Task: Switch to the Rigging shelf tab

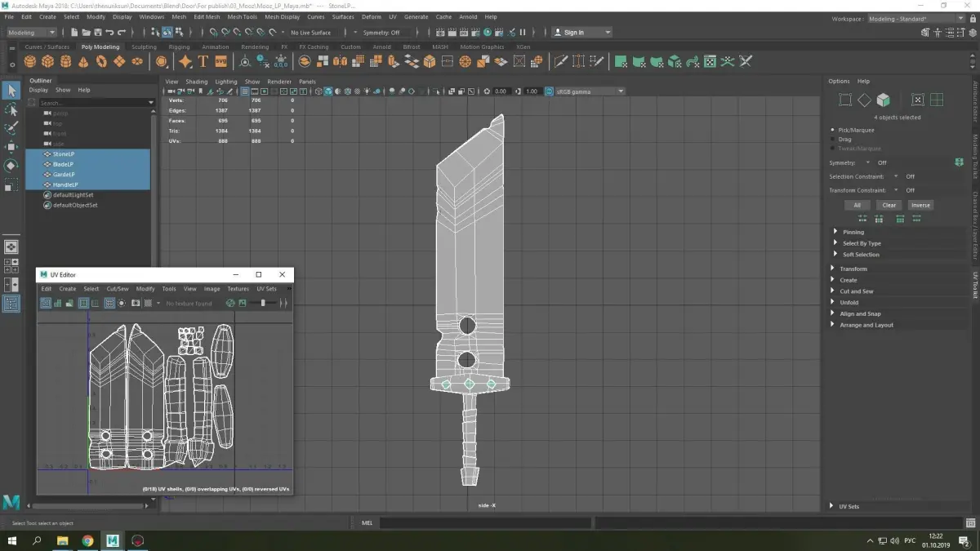Action: click(179, 47)
